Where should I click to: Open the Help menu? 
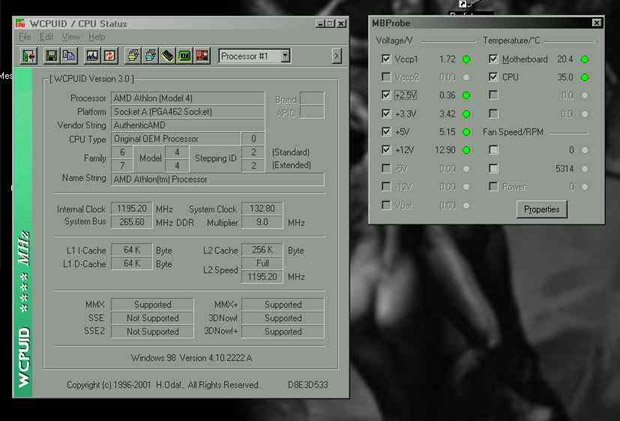click(96, 37)
